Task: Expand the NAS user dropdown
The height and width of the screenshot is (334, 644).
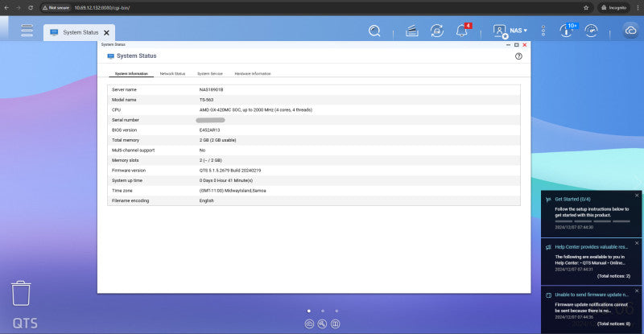Action: [x=518, y=31]
